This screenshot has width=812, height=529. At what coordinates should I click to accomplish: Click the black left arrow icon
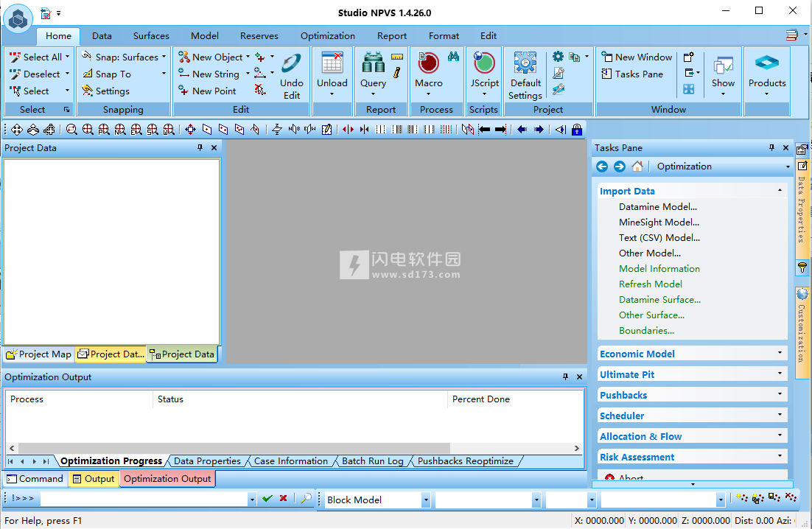tap(484, 130)
